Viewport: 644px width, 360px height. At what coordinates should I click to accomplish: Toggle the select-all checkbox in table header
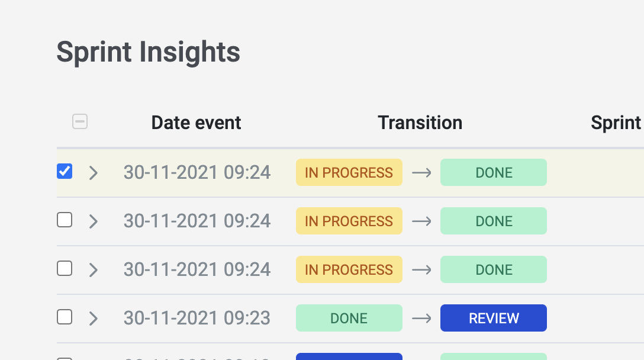[80, 122]
